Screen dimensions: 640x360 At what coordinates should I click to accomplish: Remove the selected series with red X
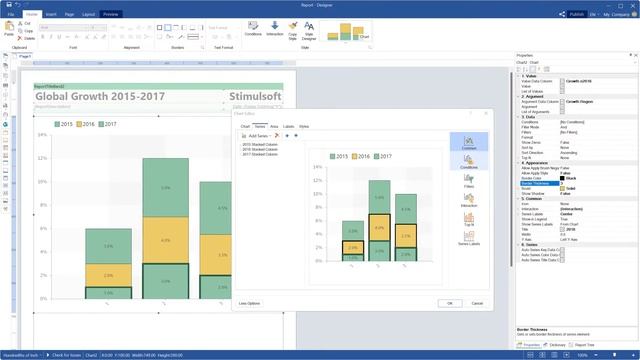tap(277, 136)
